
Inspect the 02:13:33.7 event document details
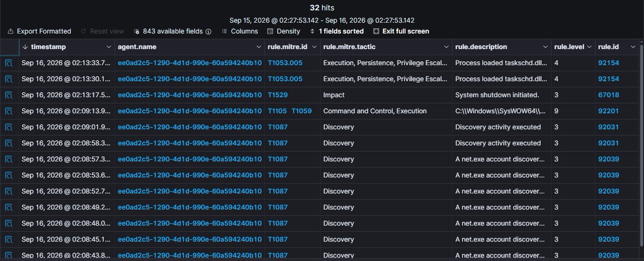[x=9, y=63]
